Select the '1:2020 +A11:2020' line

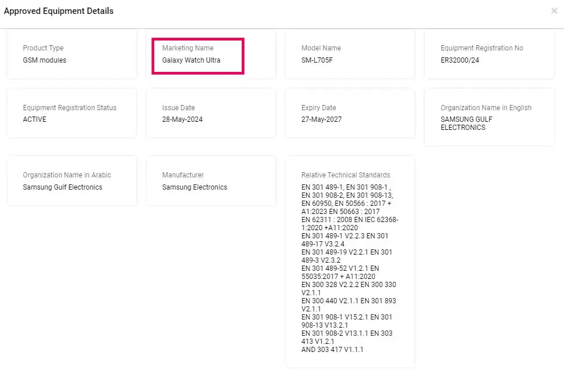[x=330, y=228]
